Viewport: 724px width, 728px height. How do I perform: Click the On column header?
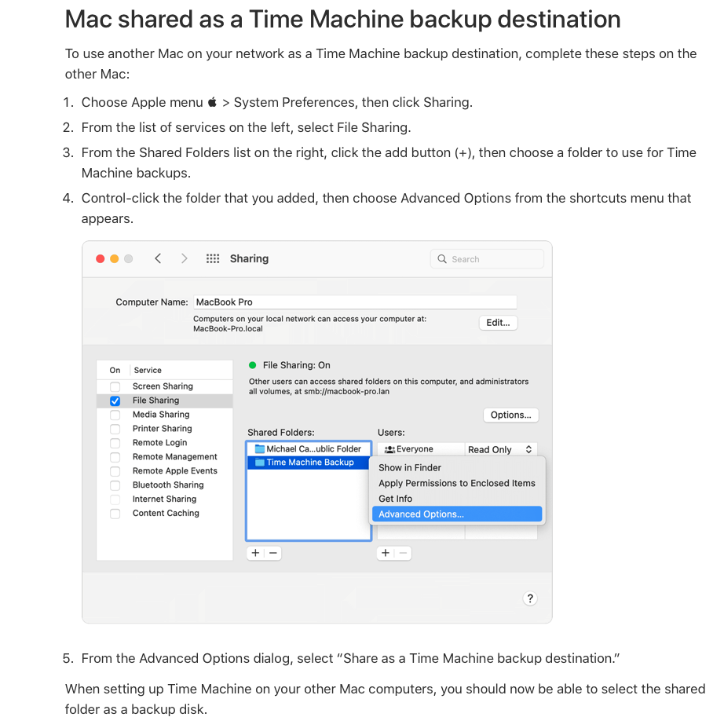pyautogui.click(x=115, y=370)
